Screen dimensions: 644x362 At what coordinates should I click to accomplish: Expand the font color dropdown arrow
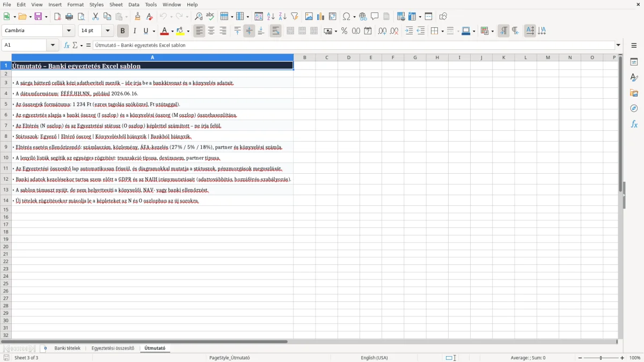(x=172, y=31)
